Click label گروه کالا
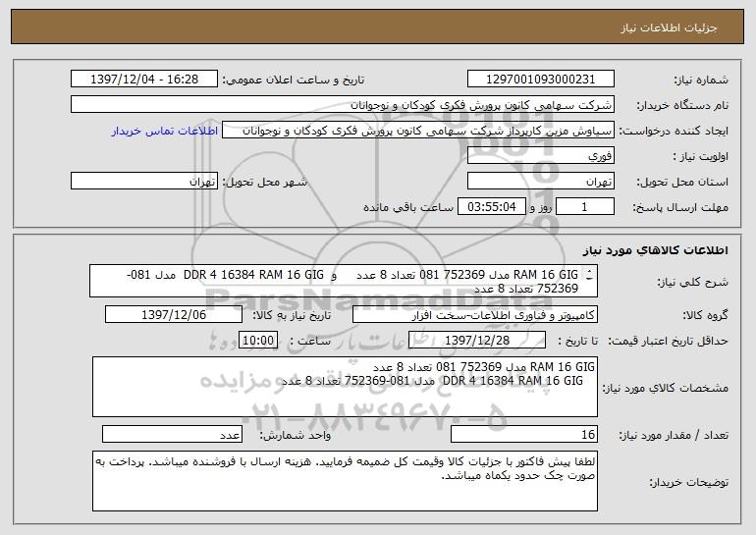 click(x=705, y=316)
